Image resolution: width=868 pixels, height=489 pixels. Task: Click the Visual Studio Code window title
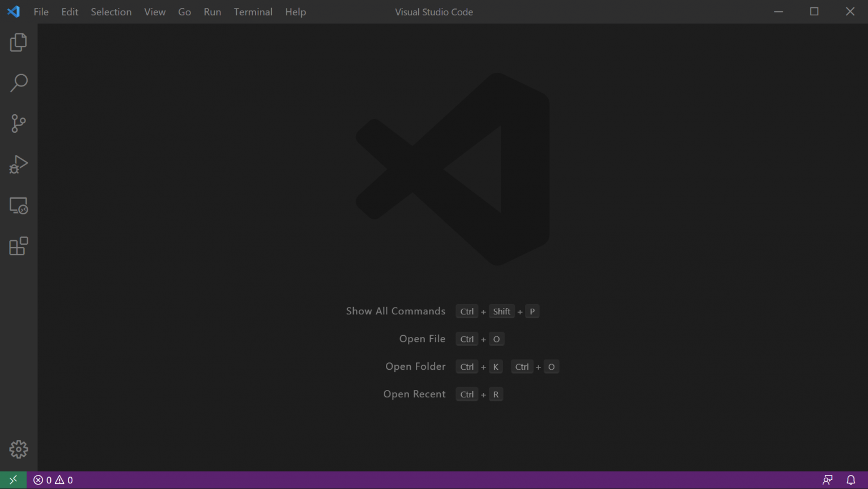(434, 12)
